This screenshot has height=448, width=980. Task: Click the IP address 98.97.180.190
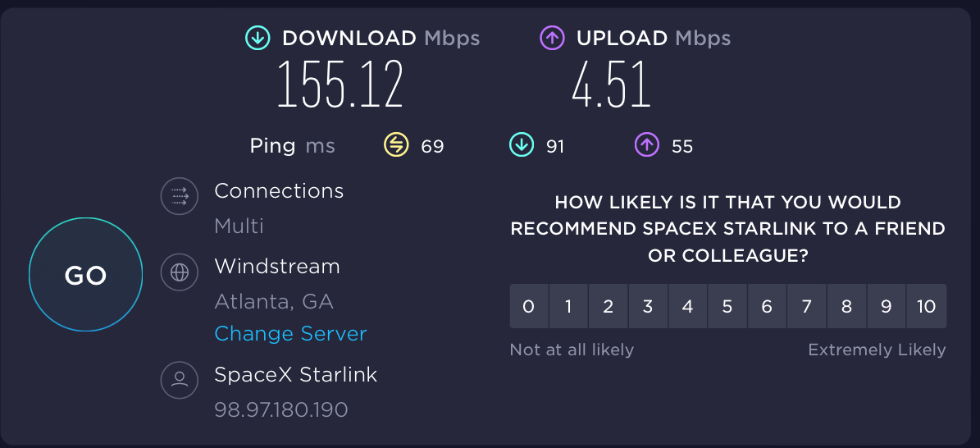(x=281, y=409)
